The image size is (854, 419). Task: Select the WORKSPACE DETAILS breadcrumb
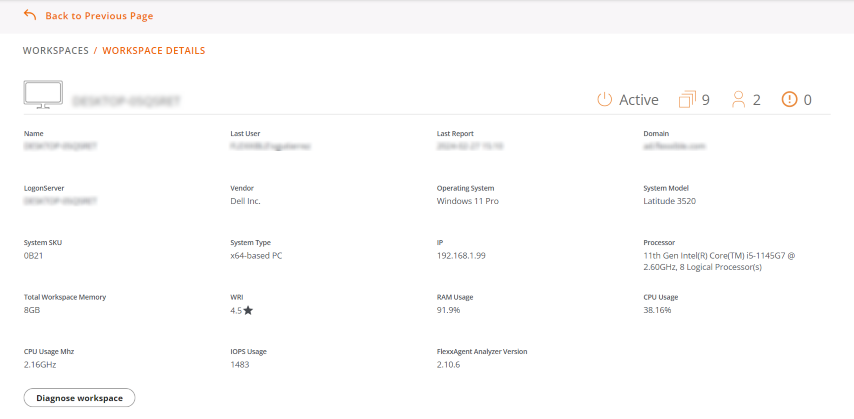(x=154, y=51)
